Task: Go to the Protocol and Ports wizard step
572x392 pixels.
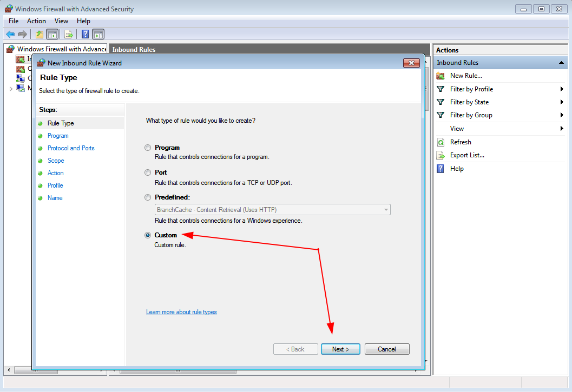Action: coord(71,148)
